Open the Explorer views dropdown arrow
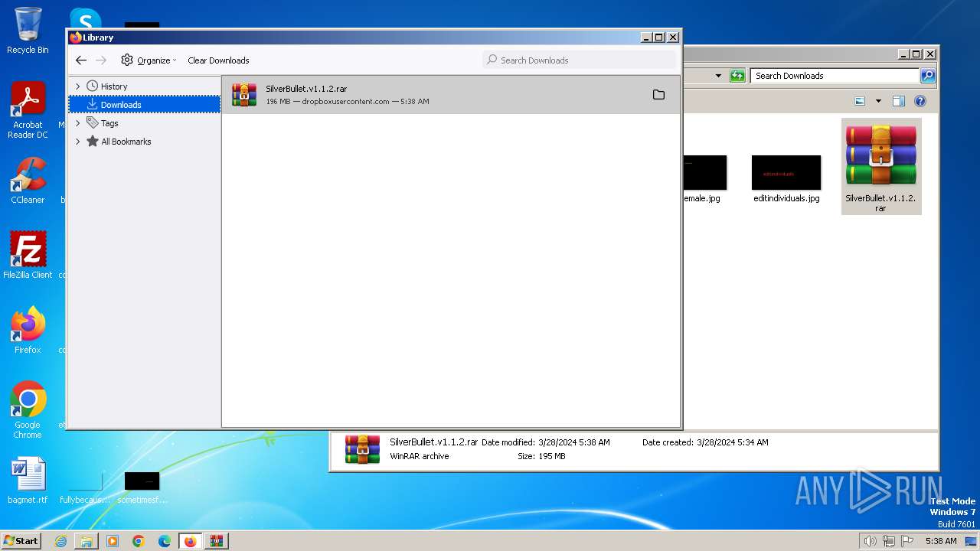This screenshot has width=980, height=551. click(x=878, y=101)
